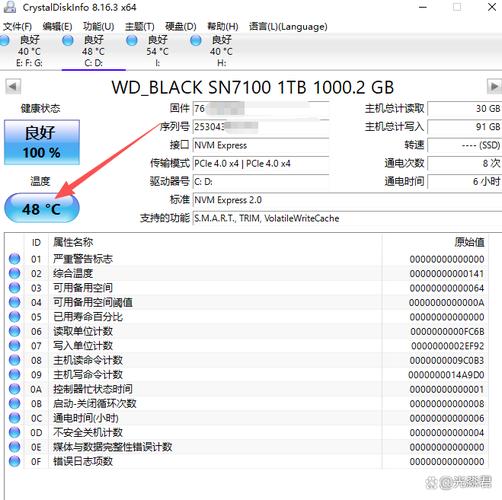Image resolution: width=502 pixels, height=500 pixels.
Task: Click the 序列号 serial number field
Action: (261, 127)
